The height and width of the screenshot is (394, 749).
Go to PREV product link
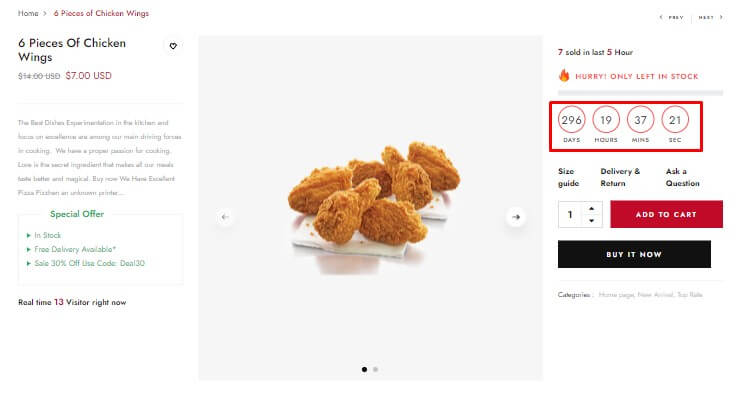point(672,17)
